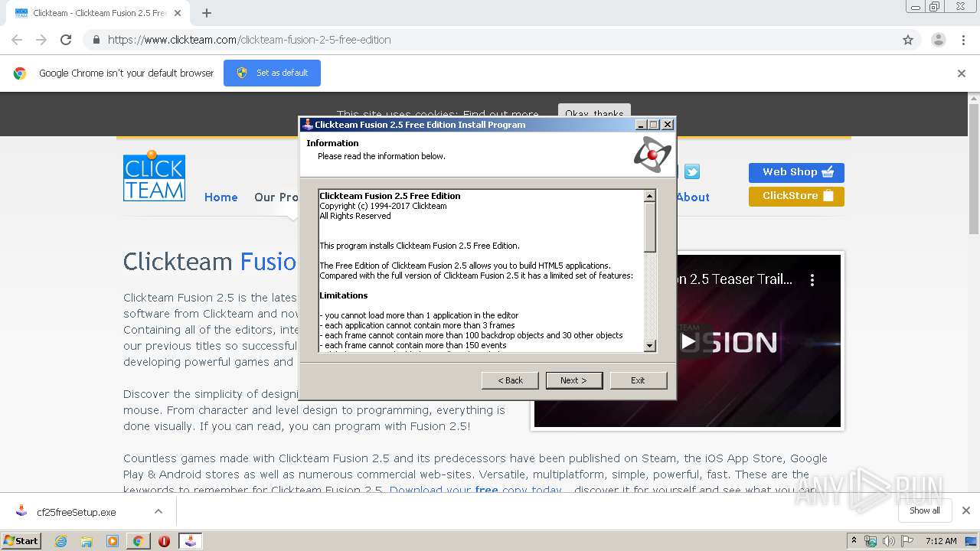Close the Clickteam browser tab
Image resolution: width=980 pixels, height=551 pixels.
point(178,13)
